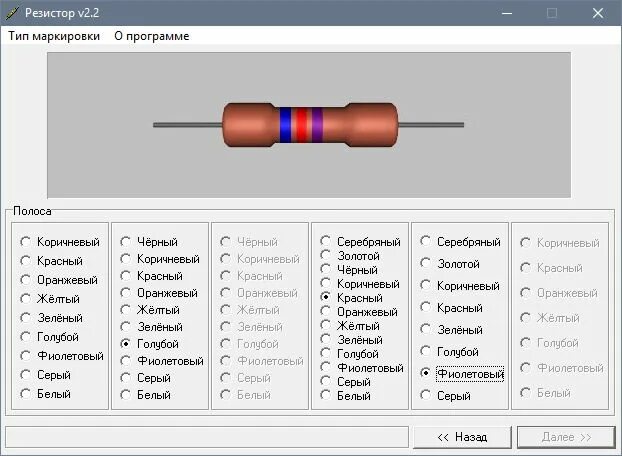Image resolution: width=622 pixels, height=456 pixels.
Task: Click selected Голубой in the second band column
Action: click(149, 344)
